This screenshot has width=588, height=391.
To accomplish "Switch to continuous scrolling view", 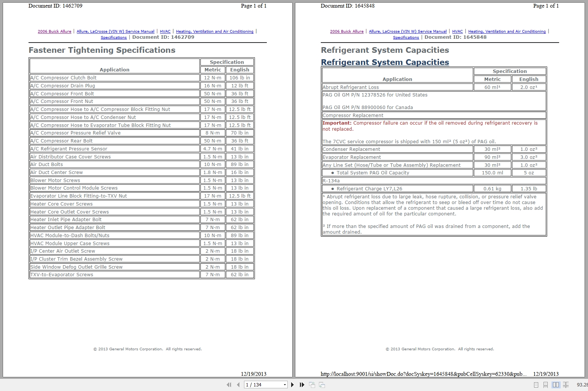I will click(x=545, y=385).
